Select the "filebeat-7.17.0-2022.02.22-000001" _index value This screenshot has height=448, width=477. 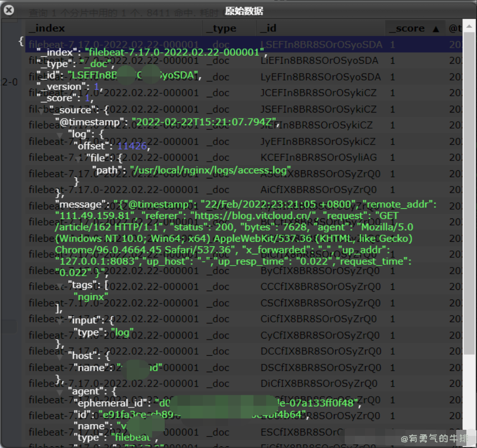[174, 52]
